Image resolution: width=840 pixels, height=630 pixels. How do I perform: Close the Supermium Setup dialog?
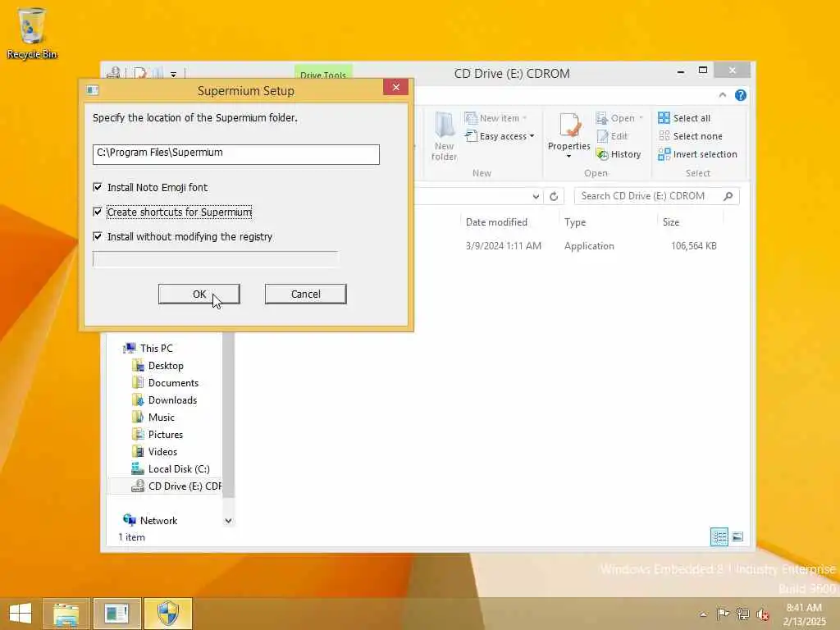pyautogui.click(x=395, y=87)
